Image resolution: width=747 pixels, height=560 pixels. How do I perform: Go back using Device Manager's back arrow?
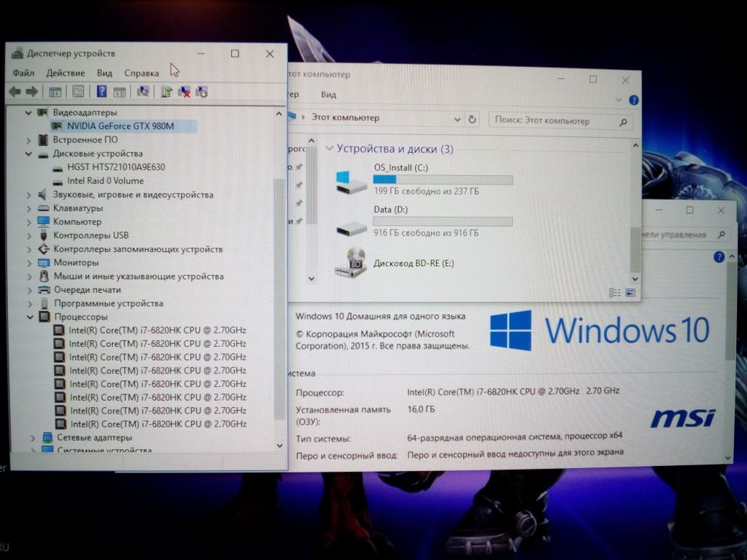(15, 91)
